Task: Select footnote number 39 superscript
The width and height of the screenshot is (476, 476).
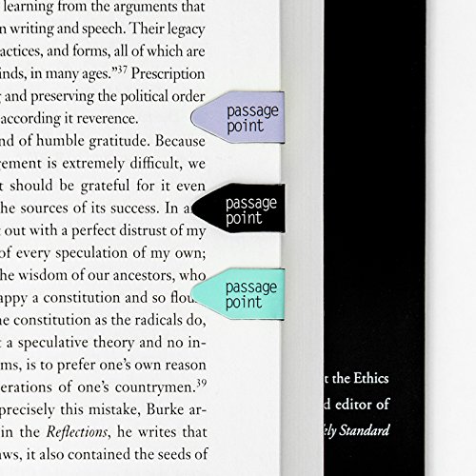Action: (x=202, y=383)
